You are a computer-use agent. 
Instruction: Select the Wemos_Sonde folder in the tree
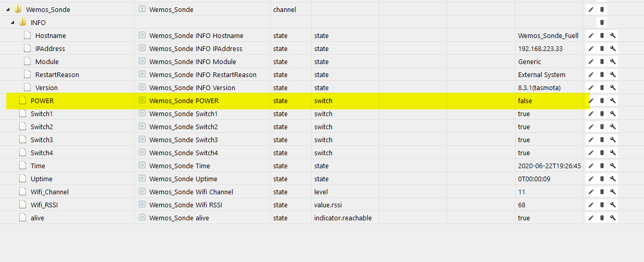48,9
